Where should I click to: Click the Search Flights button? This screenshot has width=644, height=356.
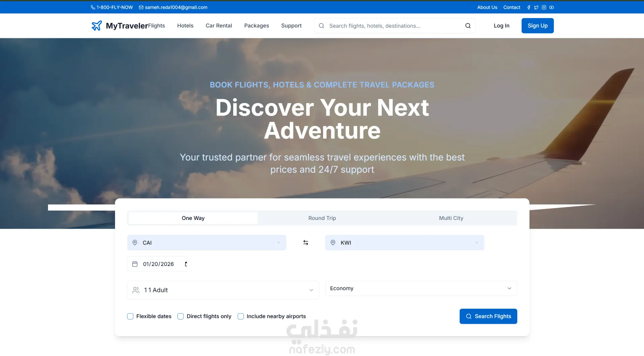pos(488,316)
